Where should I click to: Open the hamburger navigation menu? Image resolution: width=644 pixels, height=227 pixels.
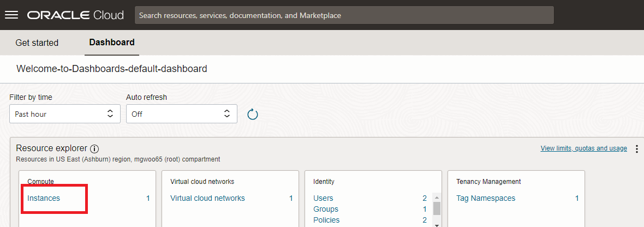(x=11, y=15)
